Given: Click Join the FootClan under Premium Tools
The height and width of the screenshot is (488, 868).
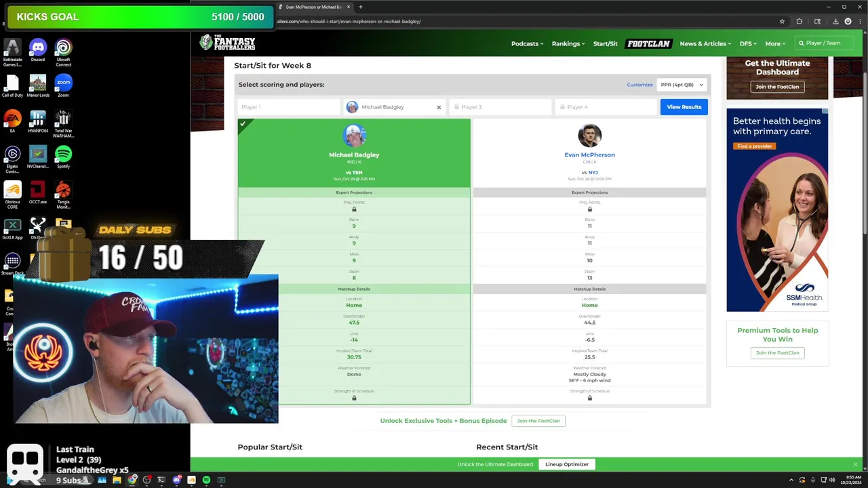Looking at the screenshot, I should [x=777, y=352].
